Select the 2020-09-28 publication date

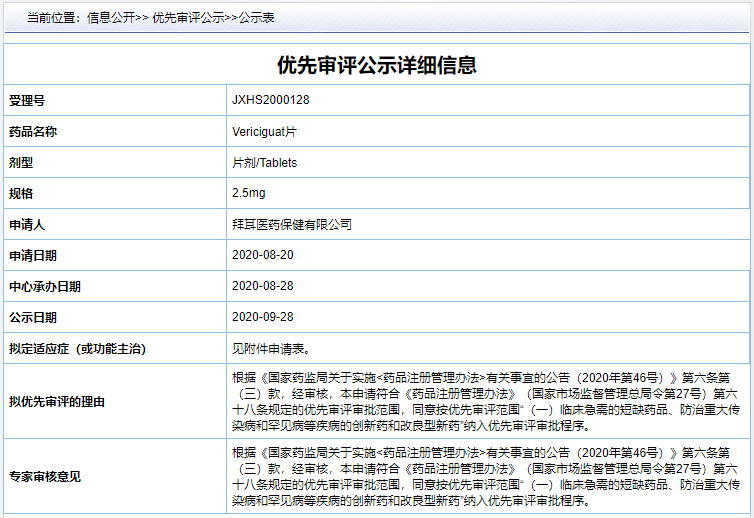point(263,317)
